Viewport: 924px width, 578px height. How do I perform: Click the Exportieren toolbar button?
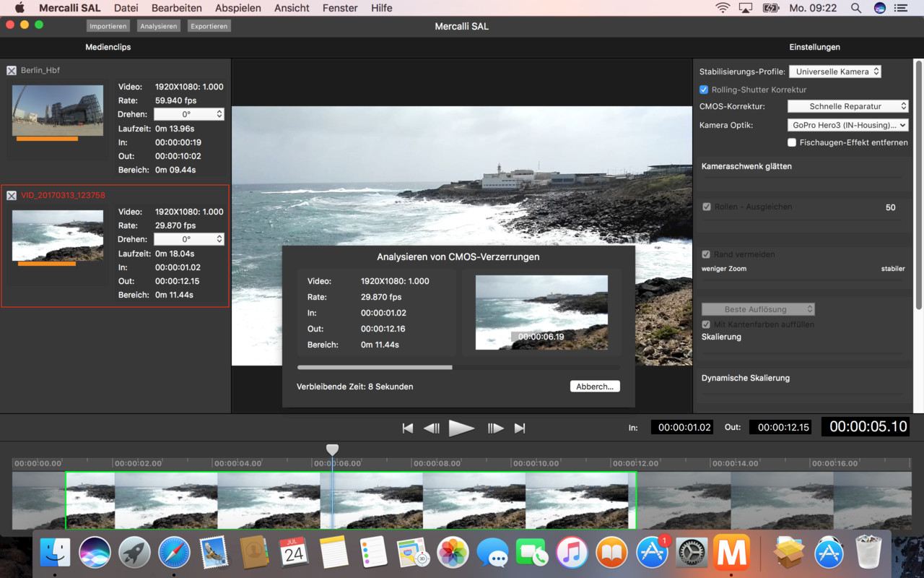pyautogui.click(x=209, y=26)
